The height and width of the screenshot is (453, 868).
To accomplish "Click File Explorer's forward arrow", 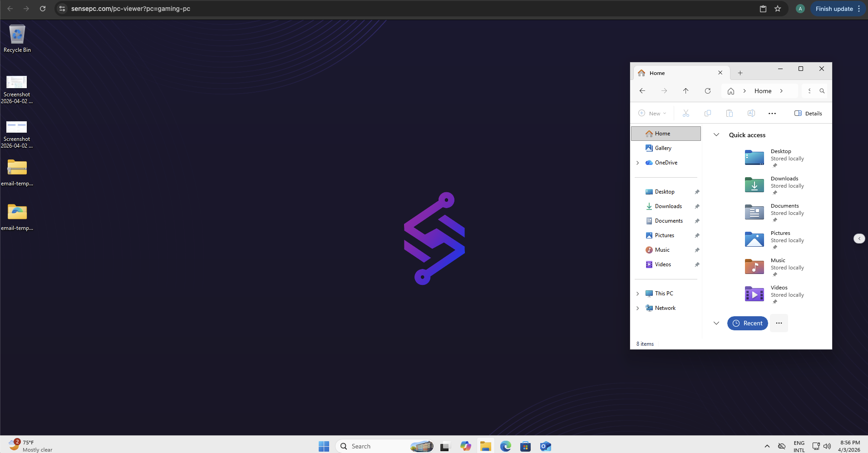I will tap(664, 91).
